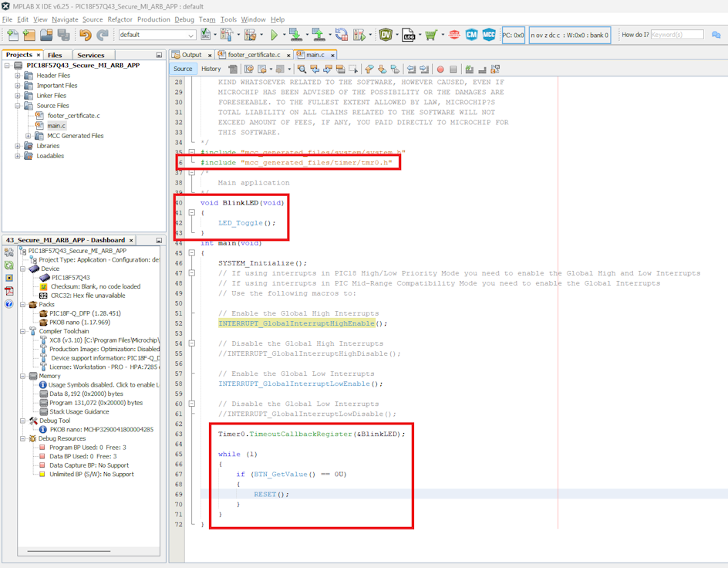
Task: Expand the MCC Generated Files folder
Action: [29, 136]
